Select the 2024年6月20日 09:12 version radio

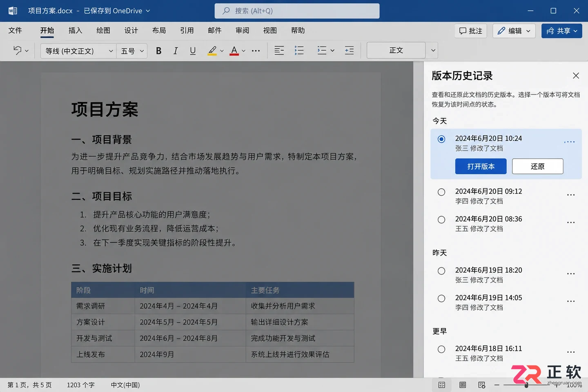(x=441, y=192)
